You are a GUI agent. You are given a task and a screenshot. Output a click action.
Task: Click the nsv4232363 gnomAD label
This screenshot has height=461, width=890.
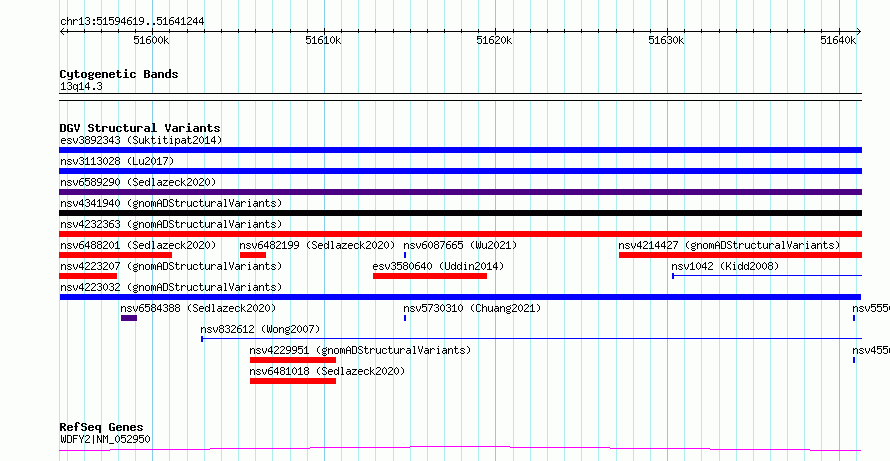tap(171, 224)
